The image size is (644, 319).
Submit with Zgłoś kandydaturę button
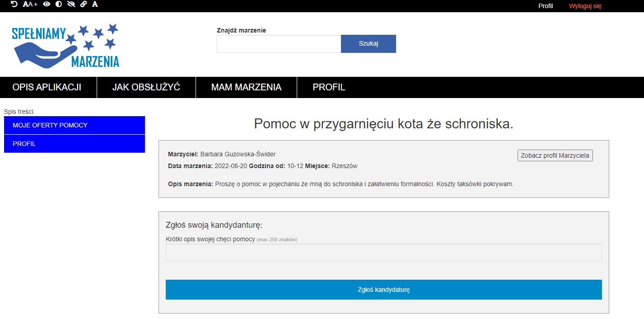[383, 290]
